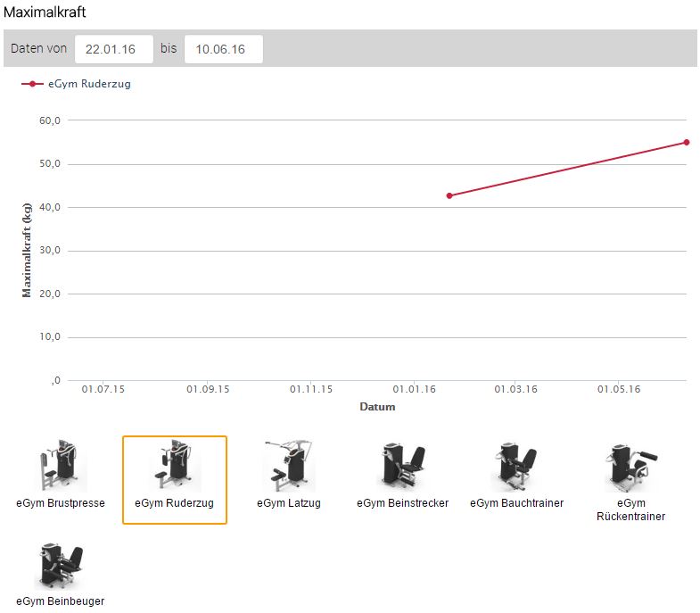700x613 pixels.
Task: Open the eGym Beinstrecker machine icon
Action: [x=403, y=466]
